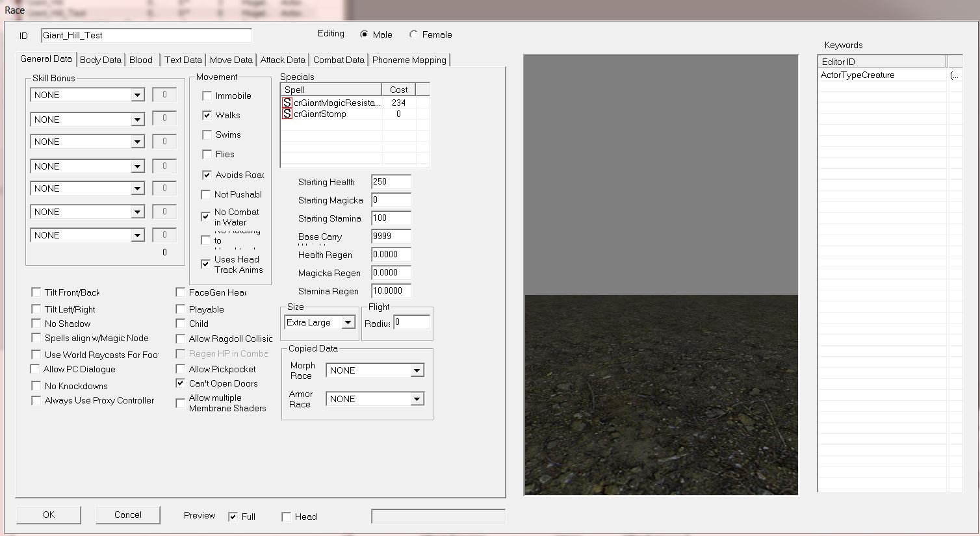Screen dimensions: 980x536
Task: Open the first Skill Bonus dropdown
Action: 137,95
